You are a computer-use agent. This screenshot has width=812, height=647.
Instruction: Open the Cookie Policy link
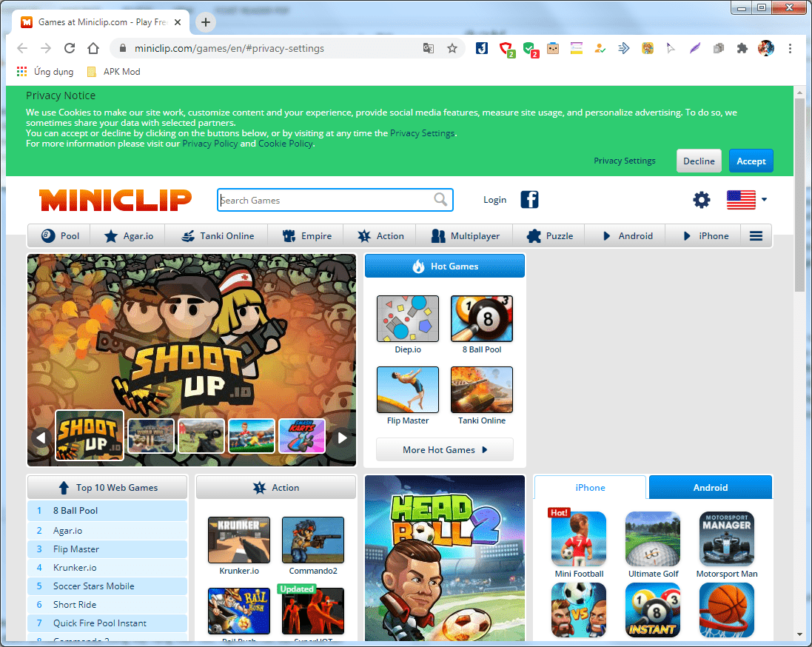(x=285, y=144)
